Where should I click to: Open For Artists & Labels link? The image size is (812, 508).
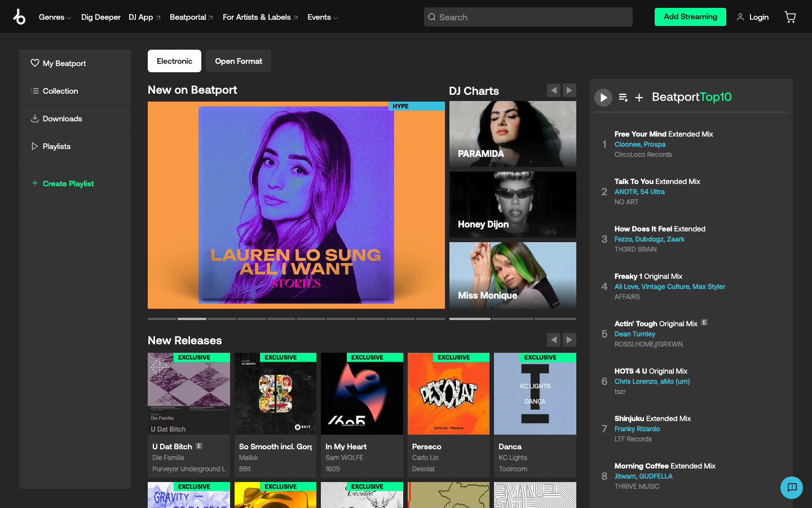click(x=261, y=17)
